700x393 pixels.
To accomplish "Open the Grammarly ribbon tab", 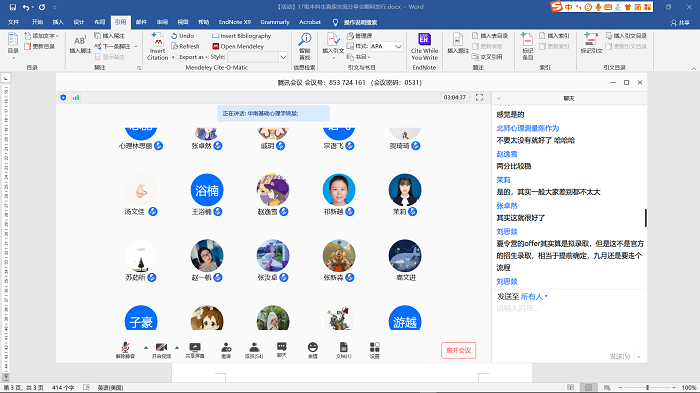I will (275, 22).
